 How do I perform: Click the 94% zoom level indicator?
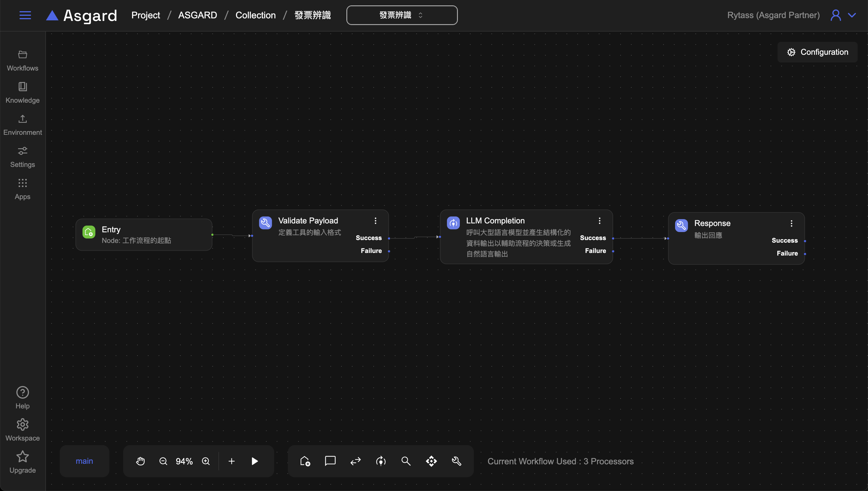(x=184, y=461)
